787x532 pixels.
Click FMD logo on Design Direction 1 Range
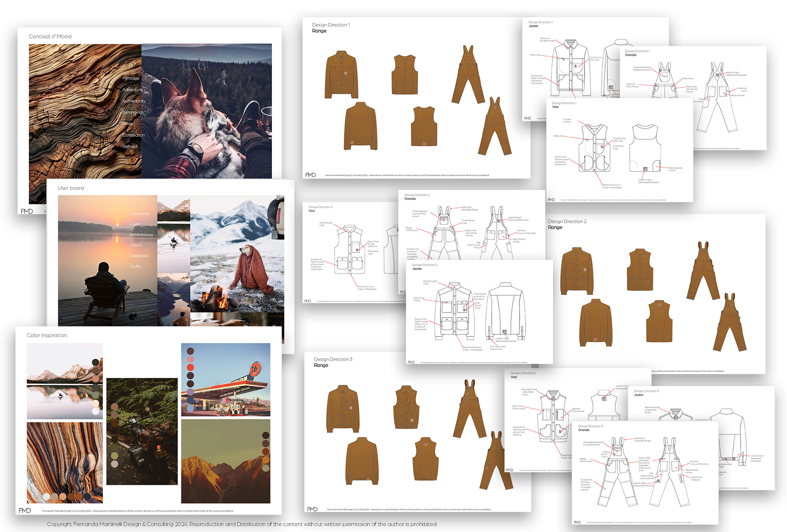[310, 175]
